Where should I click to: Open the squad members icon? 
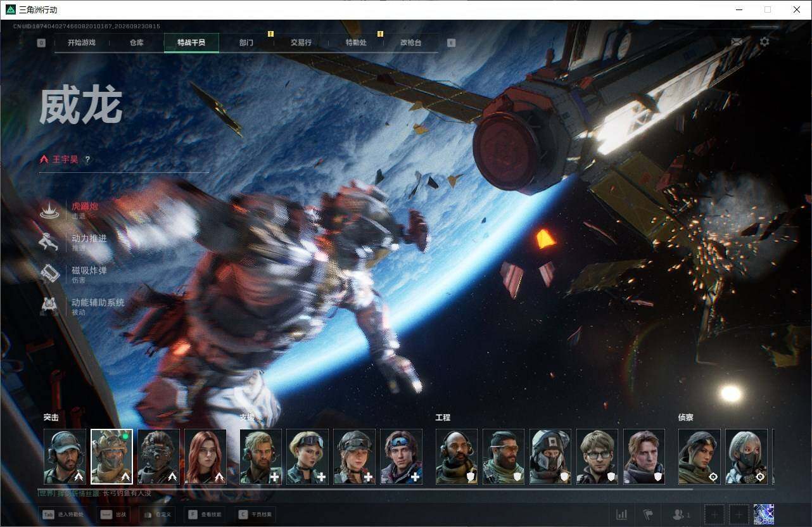[682, 514]
